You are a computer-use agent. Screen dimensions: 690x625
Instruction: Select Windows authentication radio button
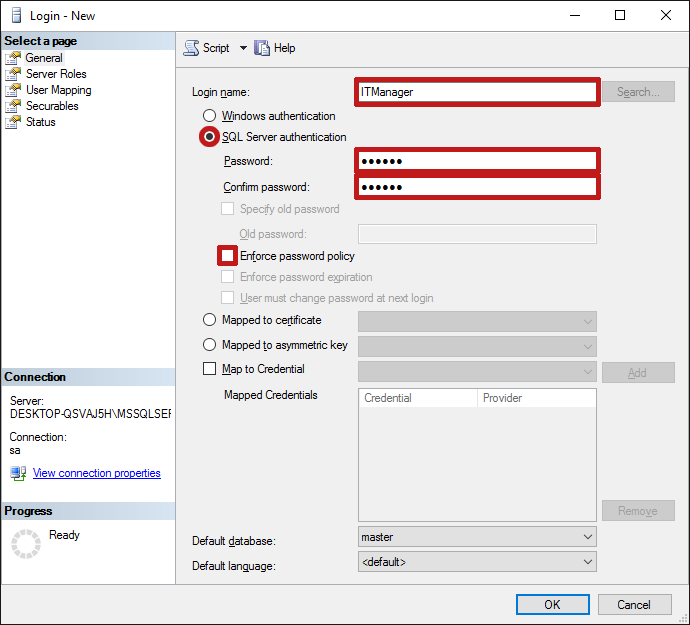click(x=210, y=116)
